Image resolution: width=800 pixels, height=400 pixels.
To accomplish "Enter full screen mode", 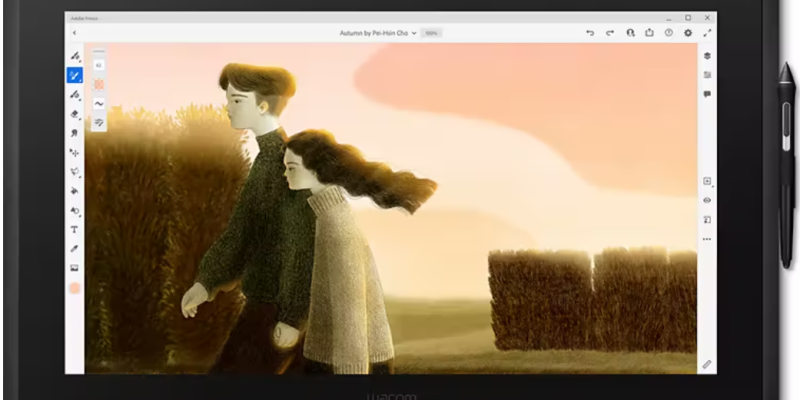I will coord(707,33).
